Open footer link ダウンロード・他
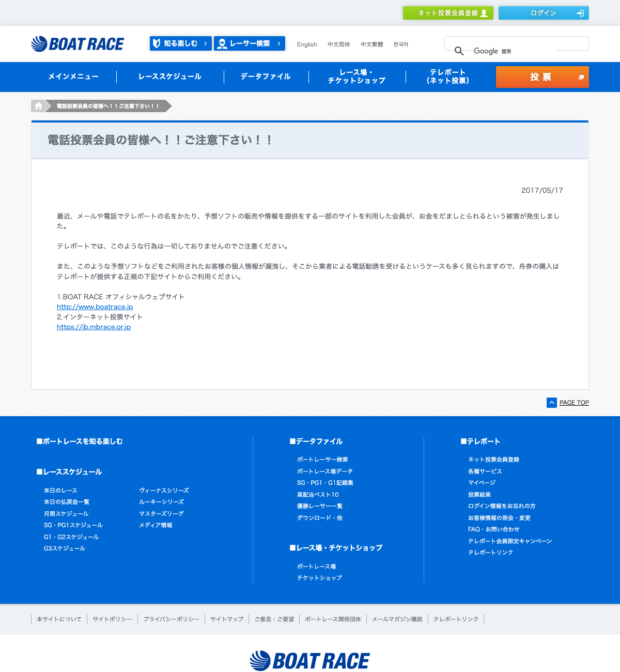This screenshot has height=672, width=620. [x=320, y=518]
